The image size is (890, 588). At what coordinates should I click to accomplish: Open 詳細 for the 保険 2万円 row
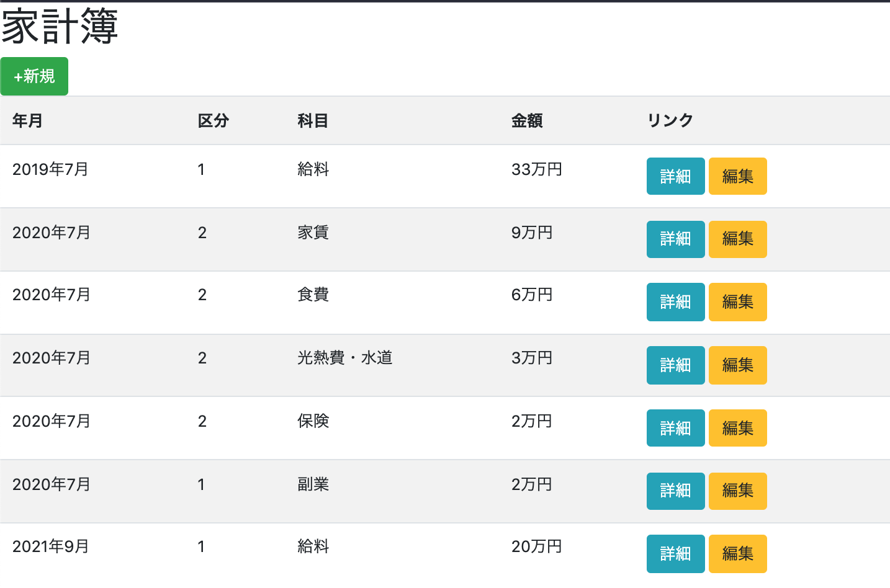click(675, 427)
